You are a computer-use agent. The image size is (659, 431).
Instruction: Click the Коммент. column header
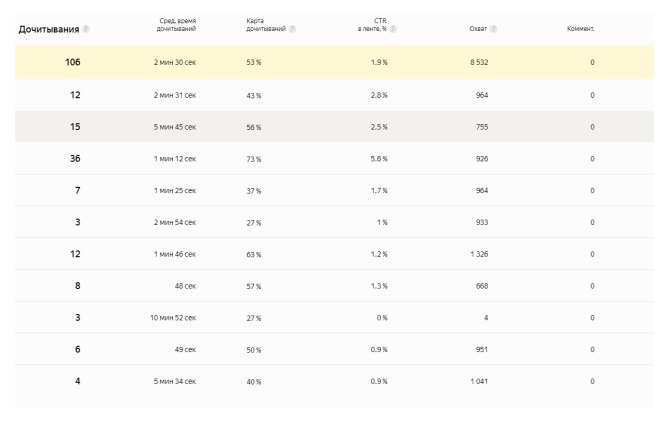click(580, 28)
